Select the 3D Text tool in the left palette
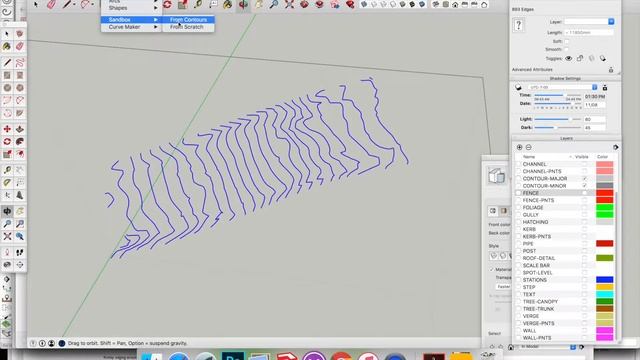Screen dimensions: 640x360 click(20, 196)
